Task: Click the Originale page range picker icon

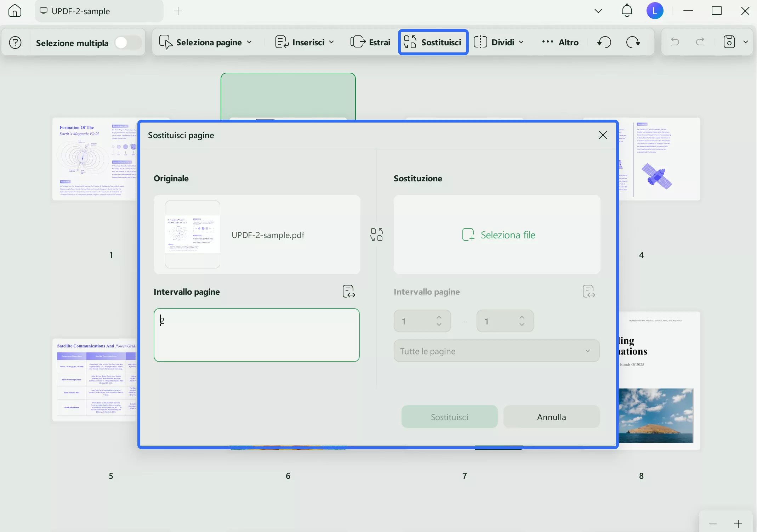Action: pos(348,291)
